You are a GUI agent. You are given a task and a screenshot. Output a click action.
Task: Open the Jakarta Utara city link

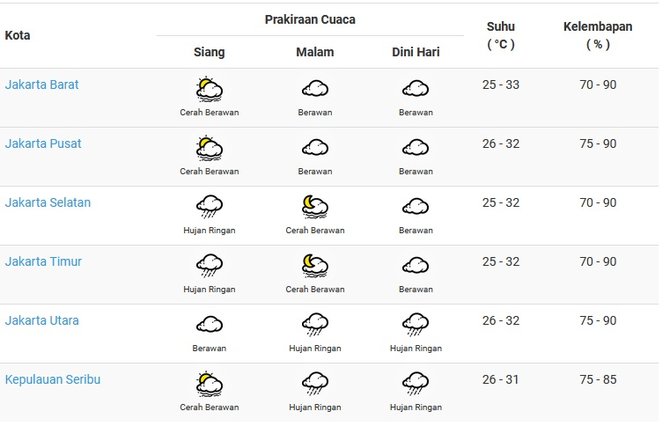click(x=42, y=321)
